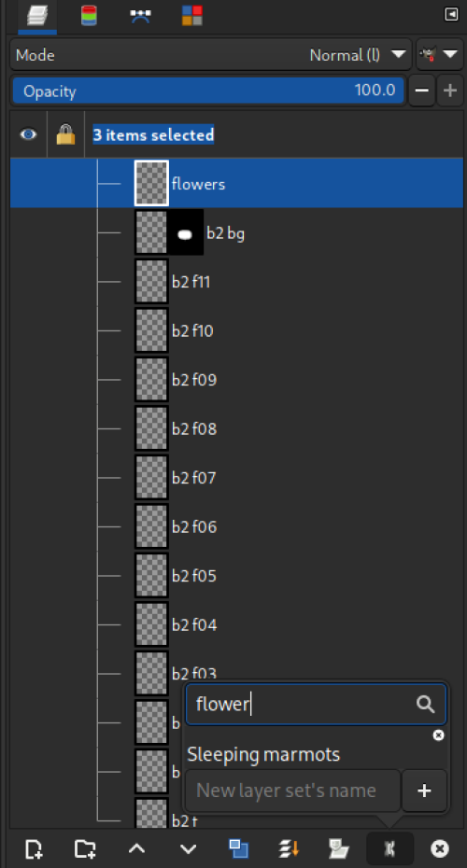This screenshot has height=868, width=467.
Task: Select the Sleeping marmots layer set
Action: point(263,754)
